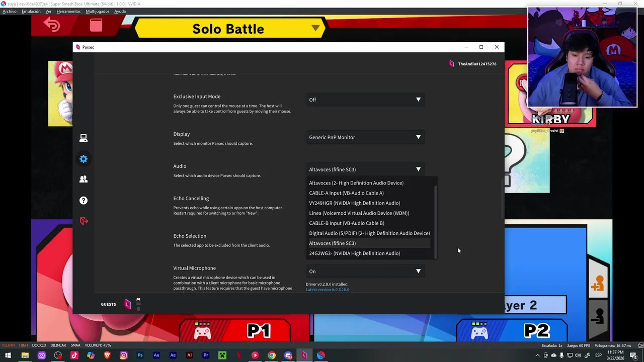The width and height of the screenshot is (644, 362).
Task: Open Illustrator from the taskbar
Action: click(x=189, y=355)
